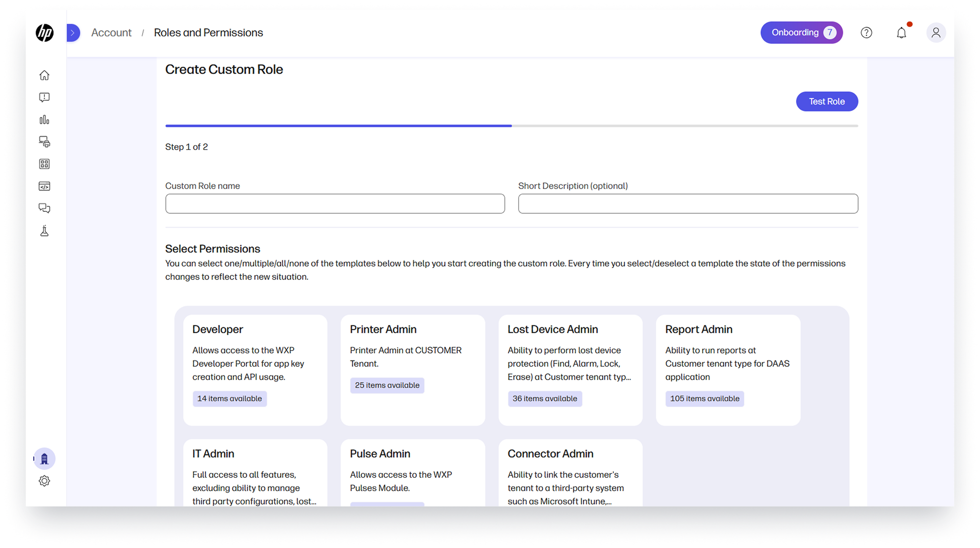Click the Test Role button

[x=827, y=101]
